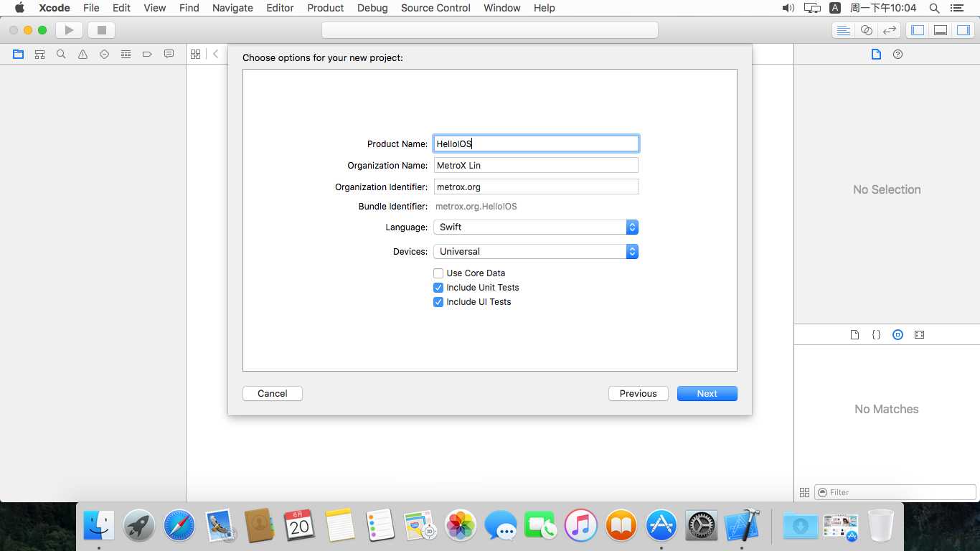
Task: Toggle the Debug area visibility icon
Action: [941, 30]
